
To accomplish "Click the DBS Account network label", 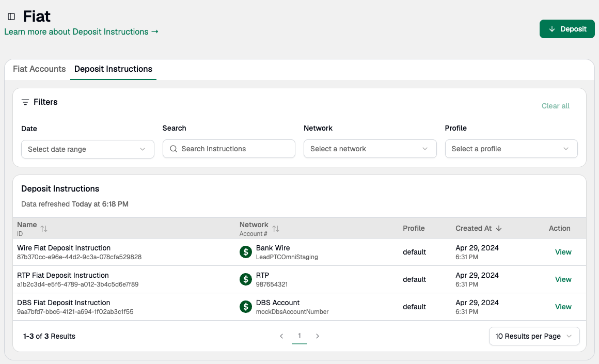I will [x=278, y=303].
